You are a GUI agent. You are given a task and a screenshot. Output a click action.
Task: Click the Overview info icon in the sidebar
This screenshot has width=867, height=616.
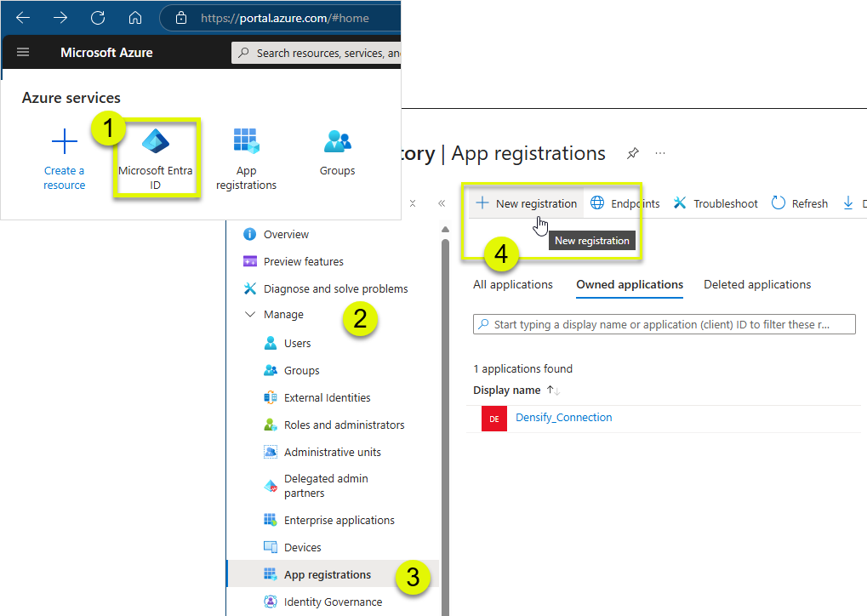pos(250,235)
